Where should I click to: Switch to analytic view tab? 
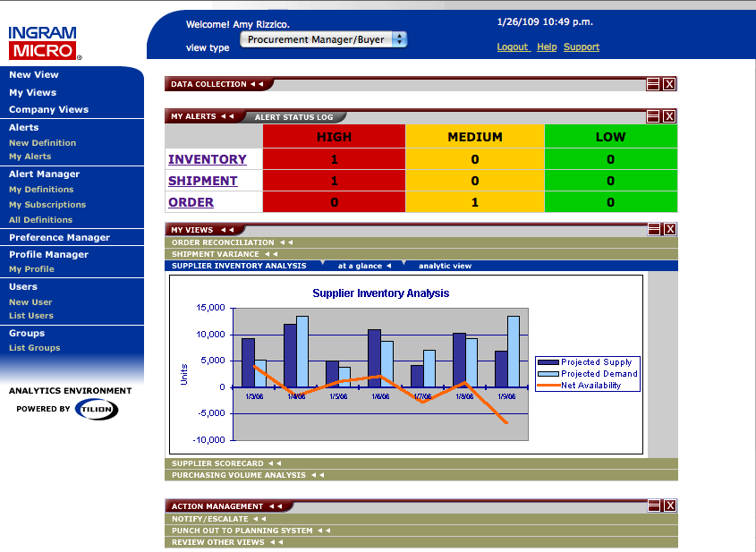point(445,266)
